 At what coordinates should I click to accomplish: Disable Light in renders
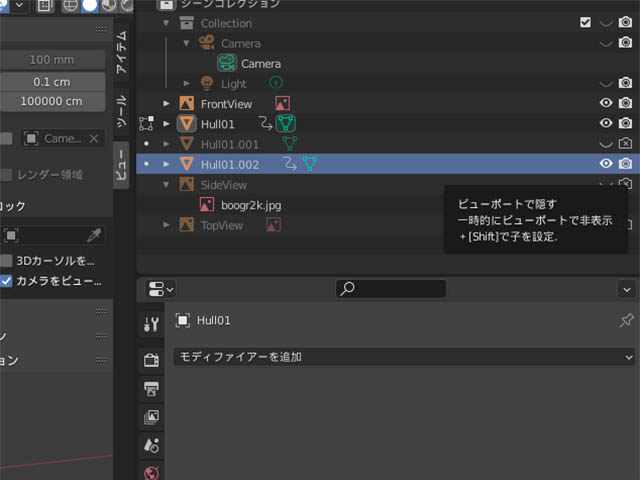point(625,83)
